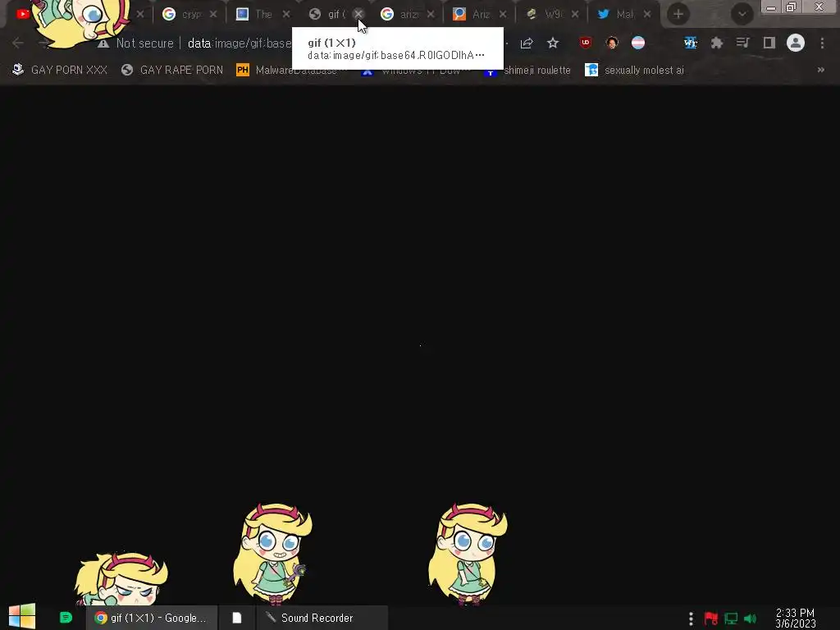This screenshot has height=630, width=840.
Task: Click the shimeji character holding wand
Action: 272,555
